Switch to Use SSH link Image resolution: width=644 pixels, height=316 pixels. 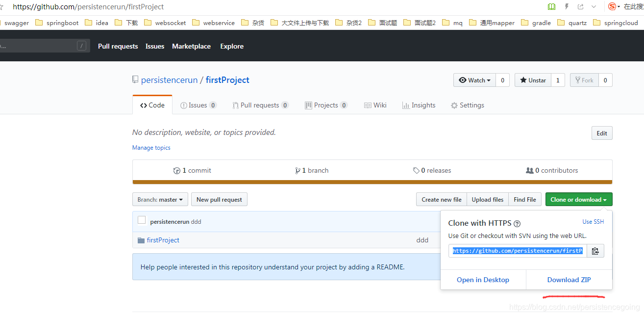593,222
